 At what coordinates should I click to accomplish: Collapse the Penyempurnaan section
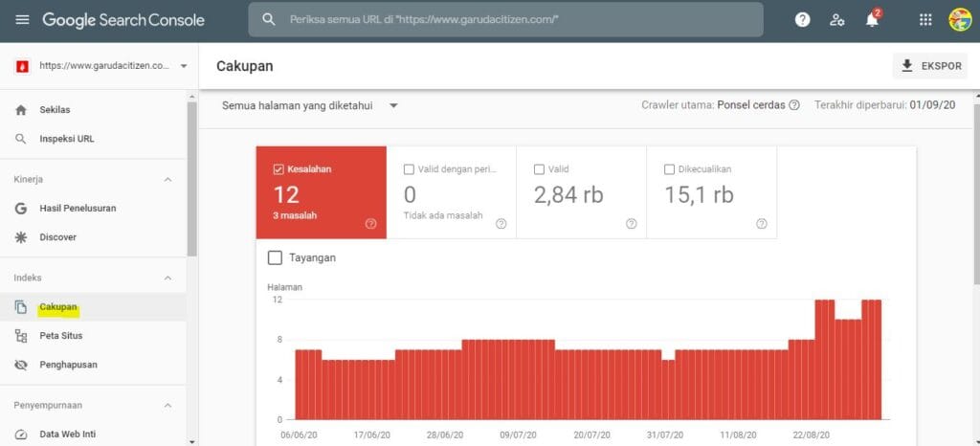(x=167, y=406)
